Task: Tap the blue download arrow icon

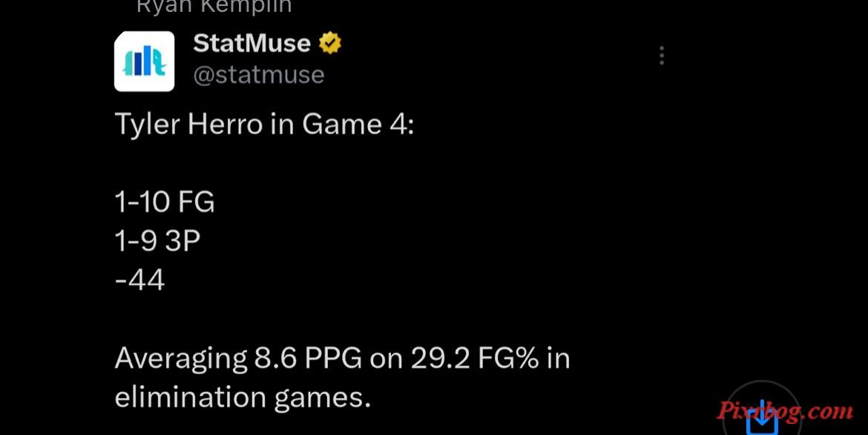Action: (x=762, y=417)
